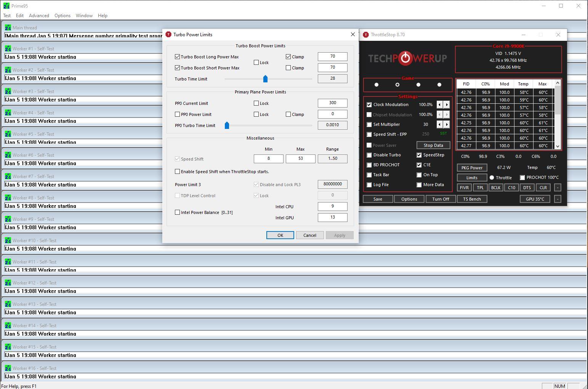Viewport: 588px width, 389px height.
Task: Open the Advanced menu in Prime95
Action: pos(39,16)
